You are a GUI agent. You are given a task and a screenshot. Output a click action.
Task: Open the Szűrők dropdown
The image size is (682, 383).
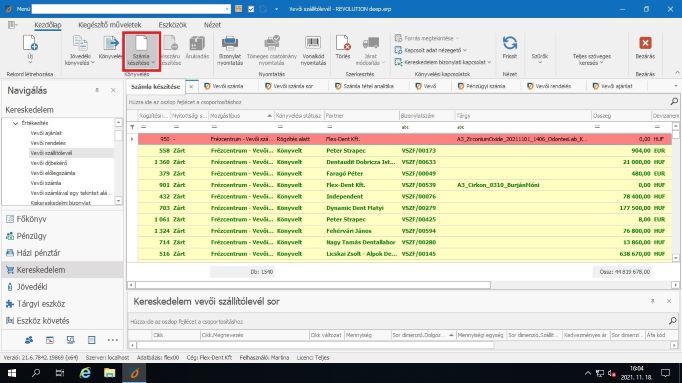pyautogui.click(x=539, y=57)
